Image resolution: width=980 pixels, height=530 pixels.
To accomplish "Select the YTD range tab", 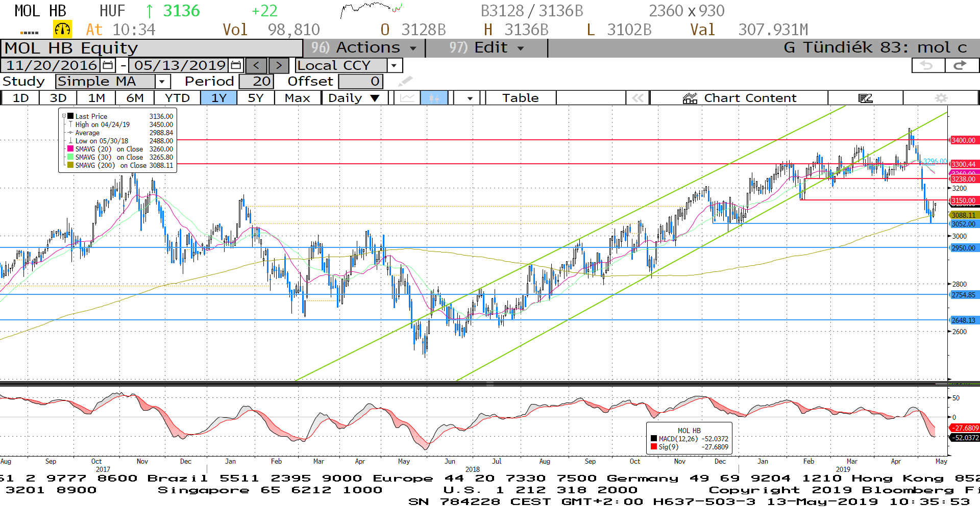I will [177, 98].
